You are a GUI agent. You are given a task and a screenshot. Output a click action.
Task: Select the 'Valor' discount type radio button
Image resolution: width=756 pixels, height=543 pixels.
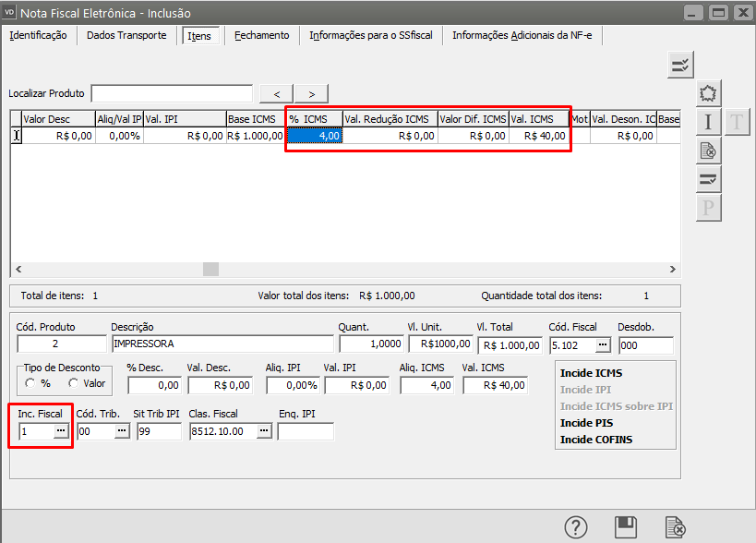coord(74,383)
